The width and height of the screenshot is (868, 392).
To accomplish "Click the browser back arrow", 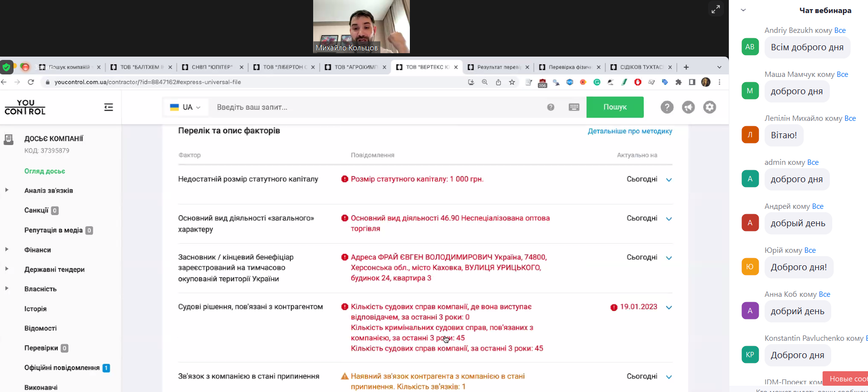I will tap(4, 82).
